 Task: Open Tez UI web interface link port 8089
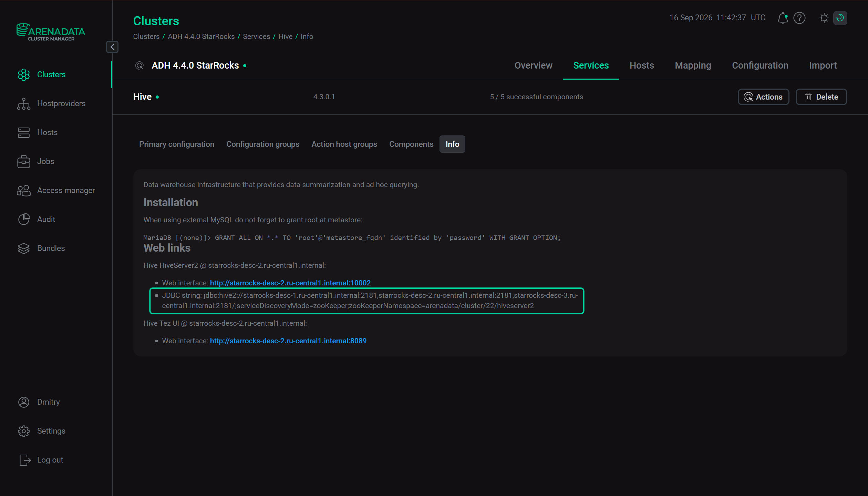(x=288, y=341)
